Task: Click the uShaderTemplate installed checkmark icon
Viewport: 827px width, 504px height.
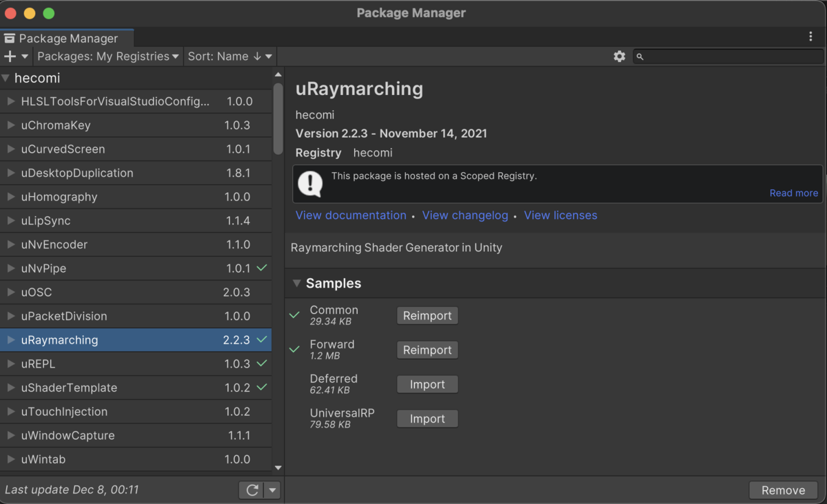Action: pyautogui.click(x=262, y=387)
